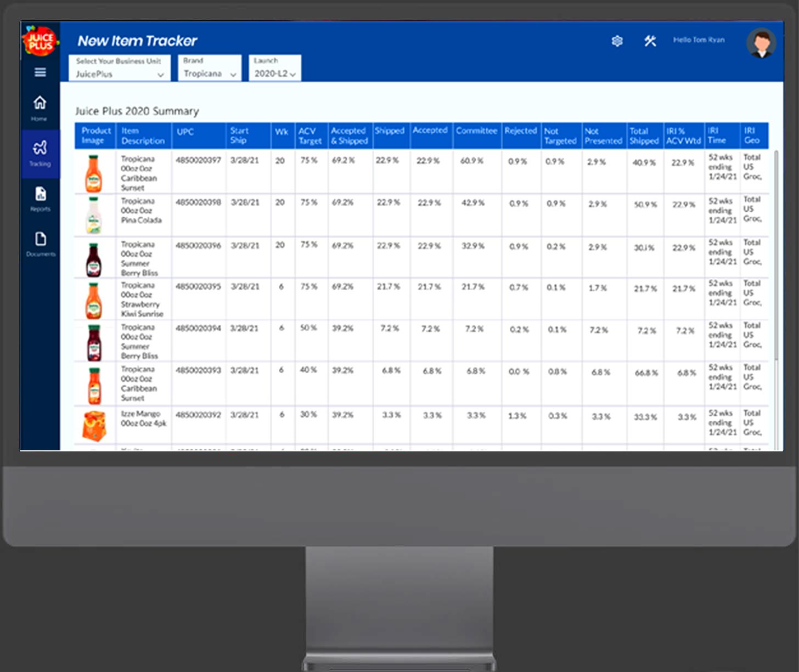Click Juice Plus 2020 Summary heading
The image size is (799, 672).
click(137, 111)
